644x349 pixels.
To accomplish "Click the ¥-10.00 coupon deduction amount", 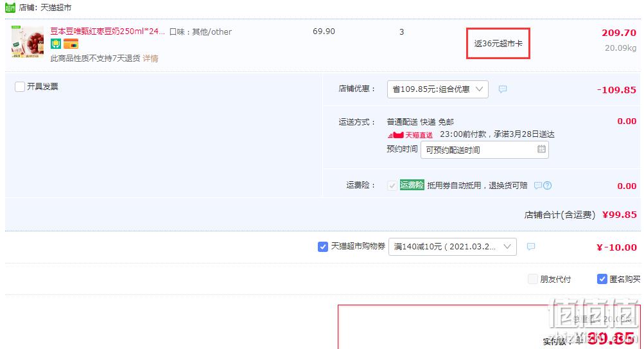I will [x=616, y=247].
